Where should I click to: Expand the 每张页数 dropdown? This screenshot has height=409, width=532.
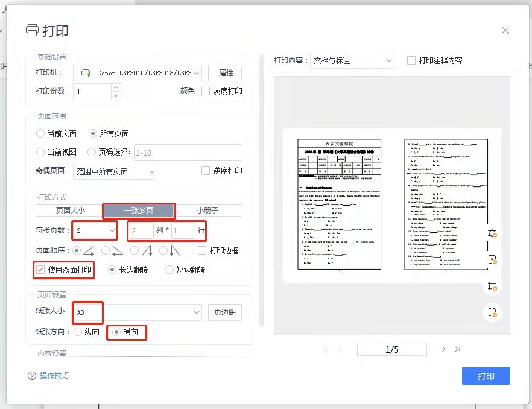(x=112, y=230)
